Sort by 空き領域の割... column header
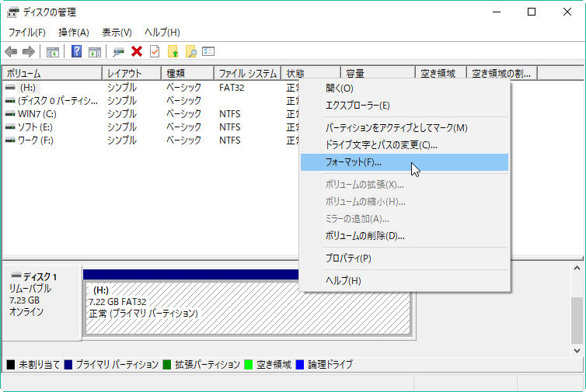The width and height of the screenshot is (586, 392). coord(502,74)
